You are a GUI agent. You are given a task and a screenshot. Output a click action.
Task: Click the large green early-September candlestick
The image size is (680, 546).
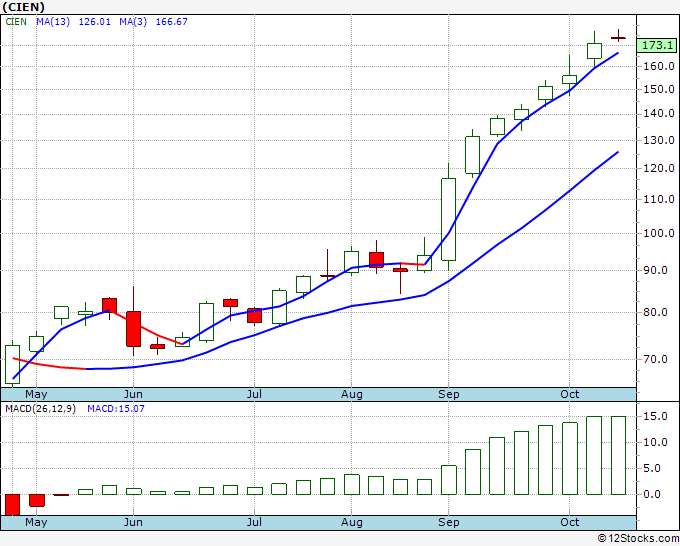point(448,219)
